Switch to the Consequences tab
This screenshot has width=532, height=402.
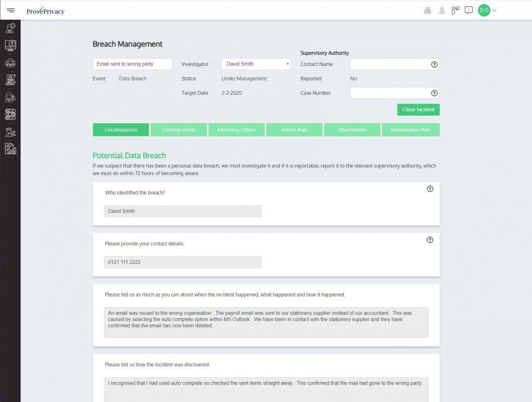click(x=178, y=130)
